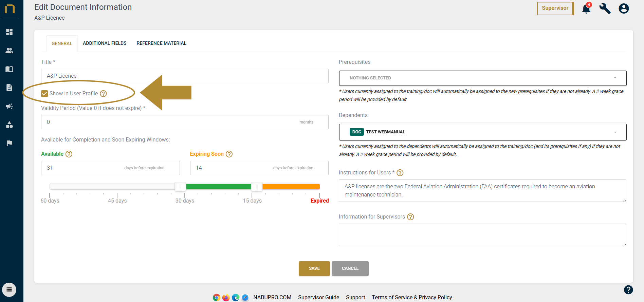Click the Validity Period input field
The height and width of the screenshot is (302, 644).
pyautogui.click(x=170, y=122)
